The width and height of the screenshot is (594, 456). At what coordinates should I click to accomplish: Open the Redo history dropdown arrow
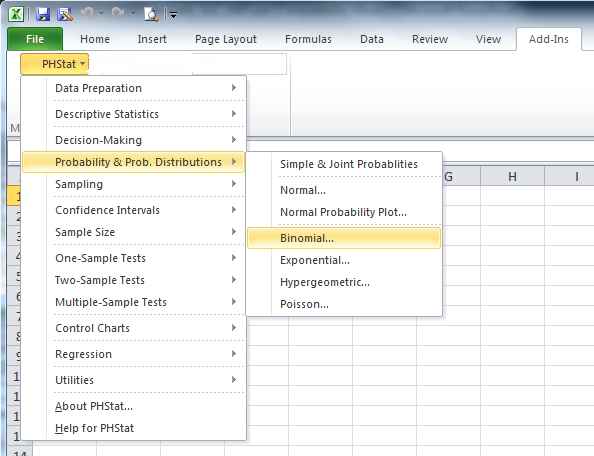(x=133, y=14)
